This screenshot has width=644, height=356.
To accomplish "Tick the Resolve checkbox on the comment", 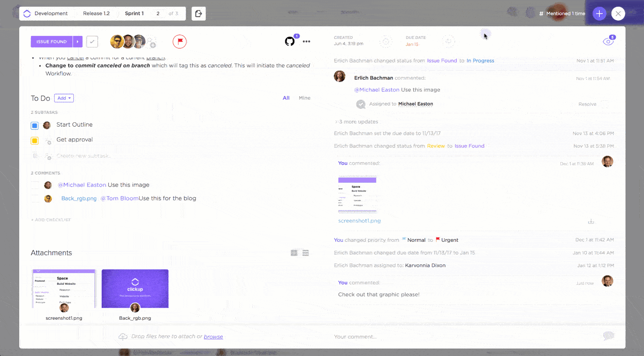I will [605, 104].
